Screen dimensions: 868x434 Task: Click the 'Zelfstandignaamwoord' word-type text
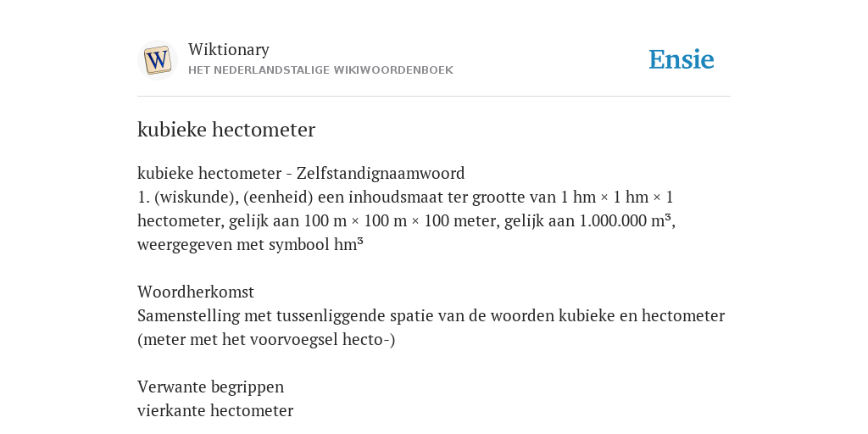(x=381, y=173)
